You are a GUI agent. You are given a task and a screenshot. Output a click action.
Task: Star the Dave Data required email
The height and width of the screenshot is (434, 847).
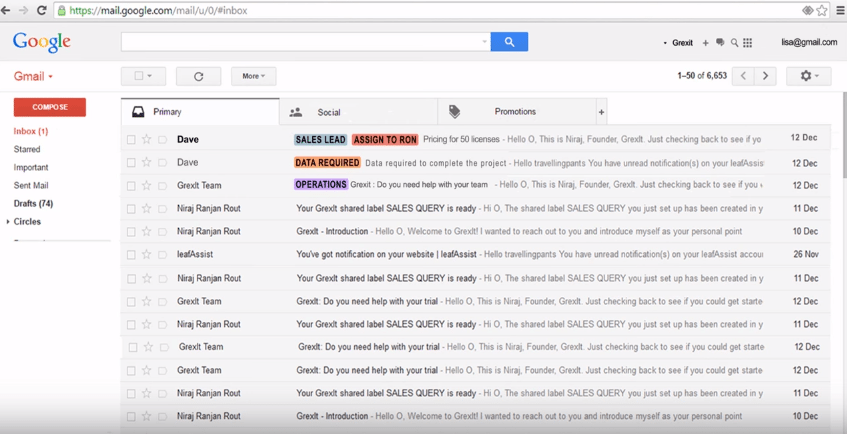[x=146, y=163]
